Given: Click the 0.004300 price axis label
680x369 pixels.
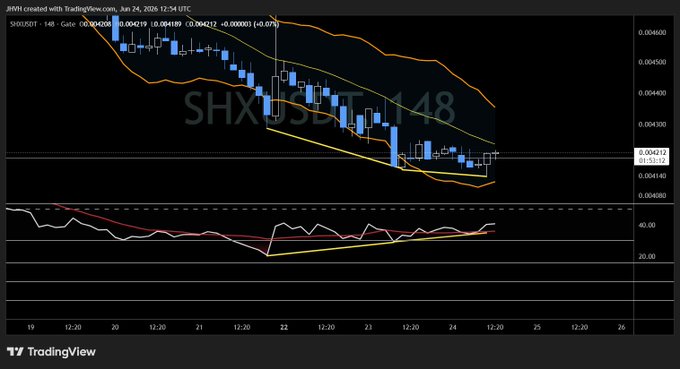Looking at the screenshot, I should click(652, 124).
